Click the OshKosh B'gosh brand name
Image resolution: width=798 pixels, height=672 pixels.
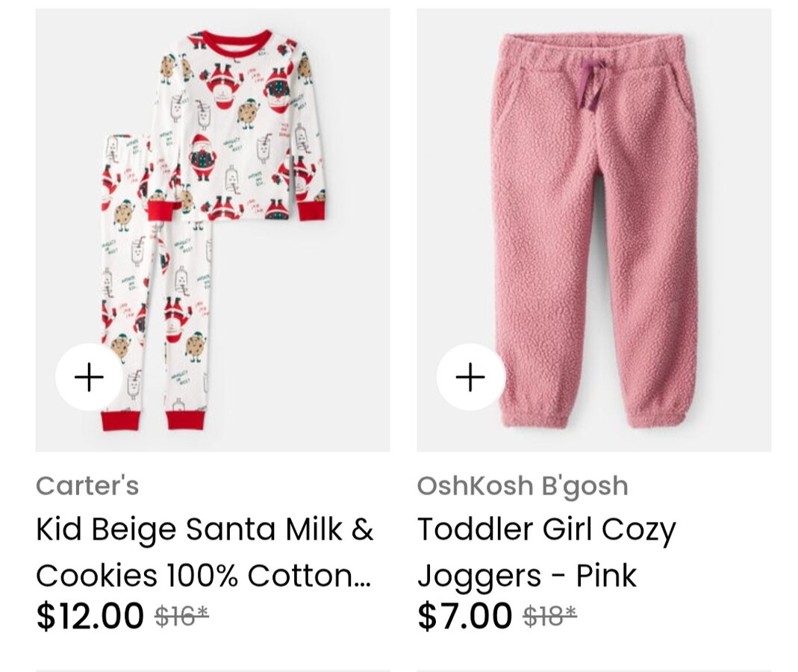tap(523, 486)
